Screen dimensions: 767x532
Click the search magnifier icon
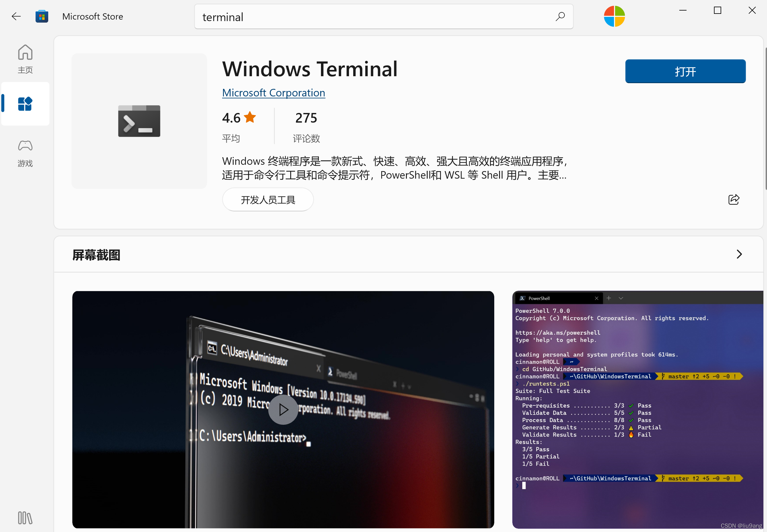pyautogui.click(x=560, y=16)
